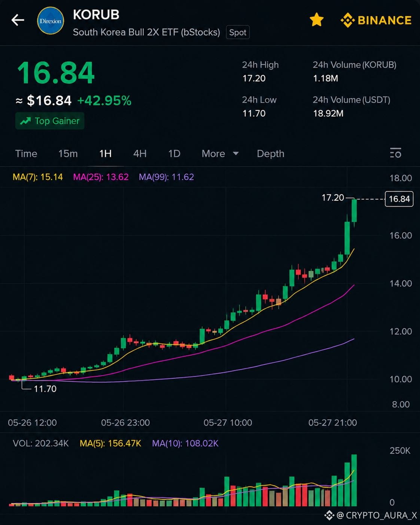Tap the Spot label badge
Image resolution: width=420 pixels, height=525 pixels.
click(x=238, y=33)
